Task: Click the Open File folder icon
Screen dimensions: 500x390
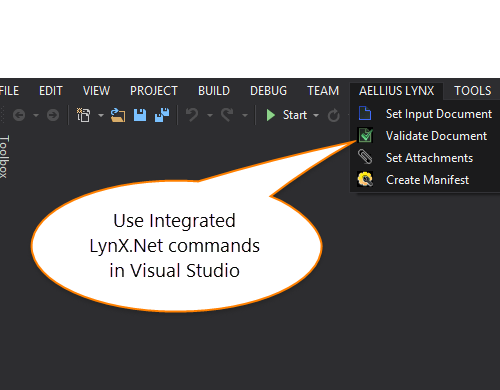Action: 118,115
